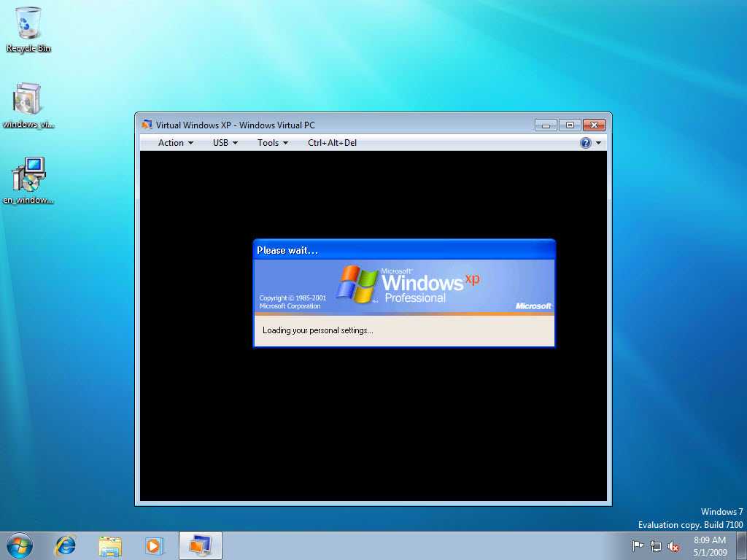Open Windows Explorer from the taskbar
This screenshot has width=747, height=560.
pos(110,546)
